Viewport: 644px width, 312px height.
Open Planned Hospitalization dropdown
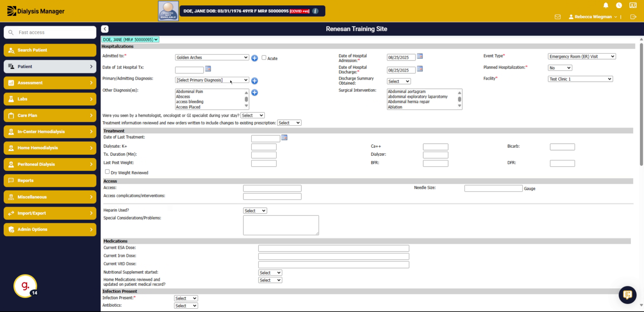click(x=560, y=68)
